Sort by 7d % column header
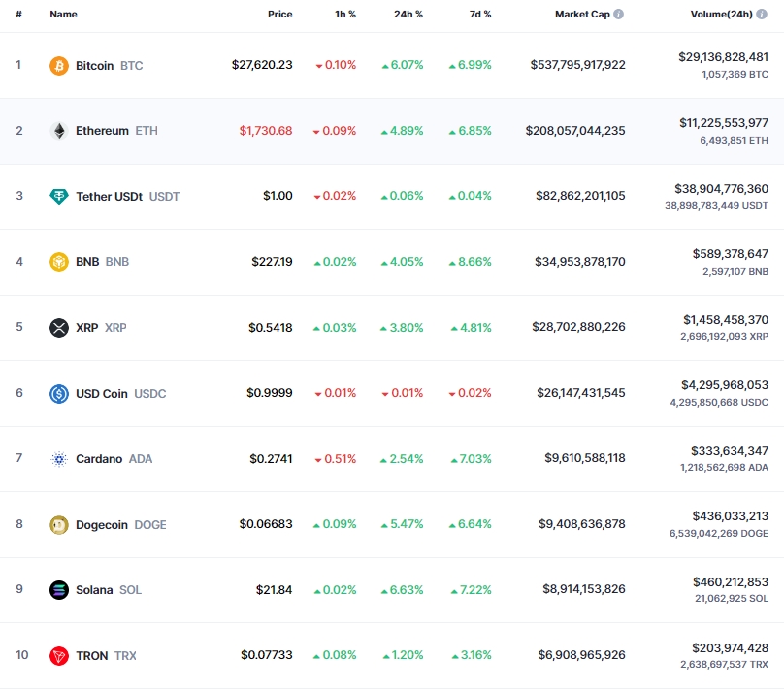 point(480,14)
